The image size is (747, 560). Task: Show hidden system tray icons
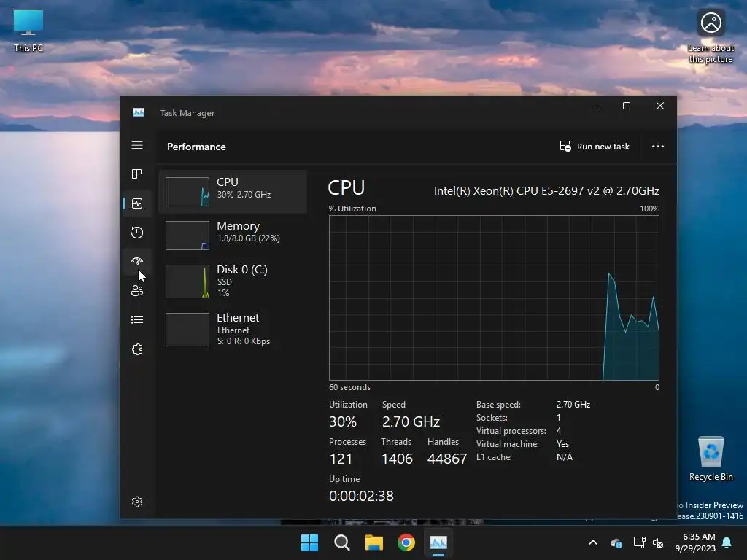(x=593, y=542)
